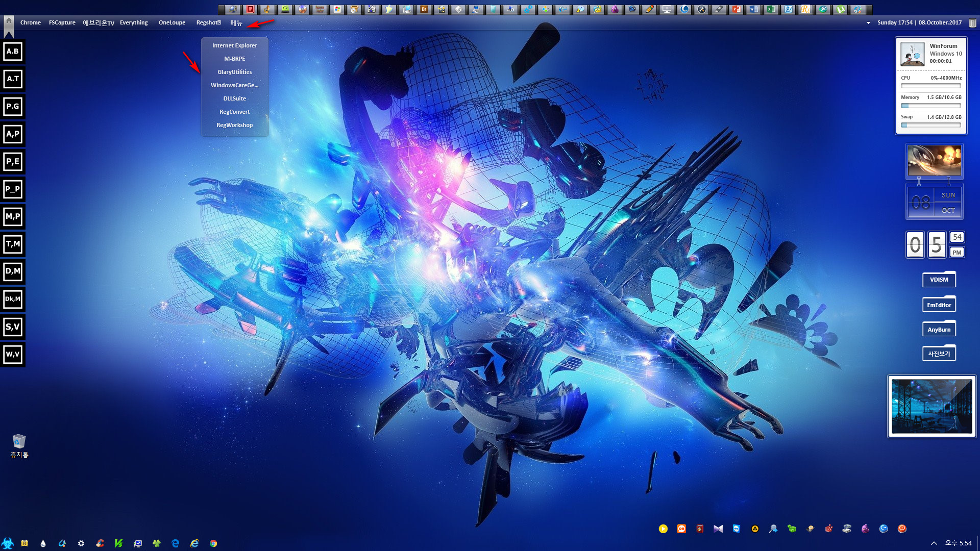Click the Memory usage bar in widget
The width and height of the screenshot is (980, 551).
pos(931,106)
